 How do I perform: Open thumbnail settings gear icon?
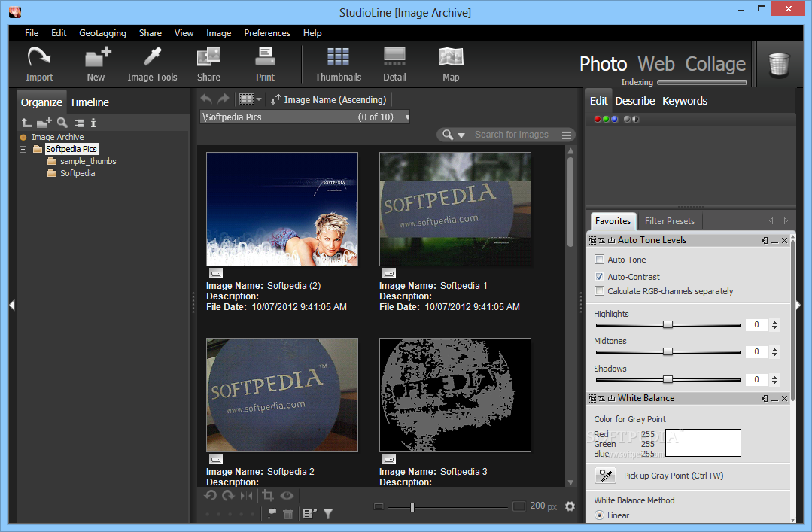[x=570, y=506]
